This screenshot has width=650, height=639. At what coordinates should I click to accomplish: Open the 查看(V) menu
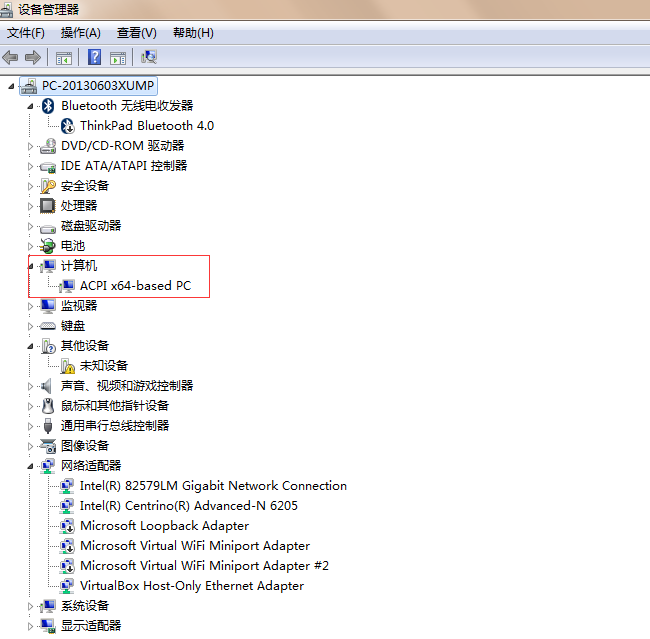click(137, 33)
